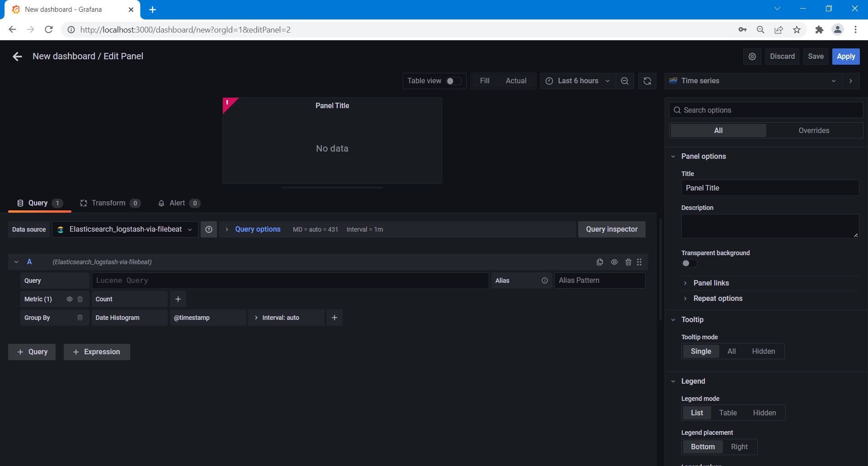
Task: Click the Lucene Query input field
Action: click(x=290, y=281)
